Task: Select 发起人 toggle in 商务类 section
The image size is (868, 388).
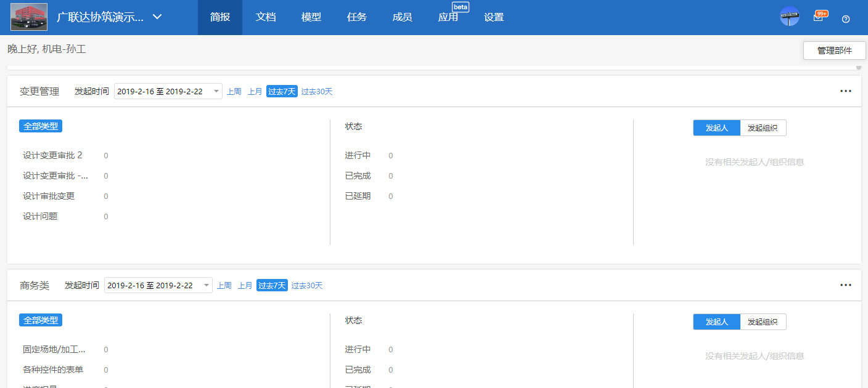Action: coord(716,321)
